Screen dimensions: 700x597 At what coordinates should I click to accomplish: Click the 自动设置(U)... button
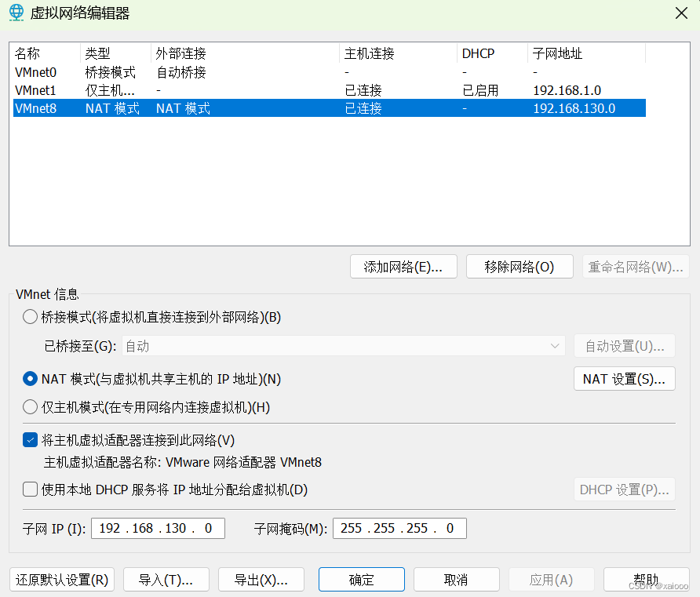(x=624, y=346)
